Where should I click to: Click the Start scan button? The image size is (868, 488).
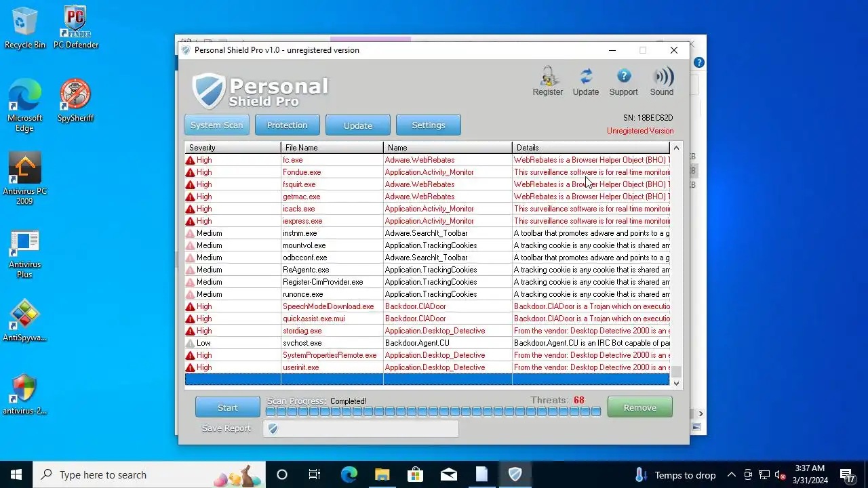[x=228, y=407]
